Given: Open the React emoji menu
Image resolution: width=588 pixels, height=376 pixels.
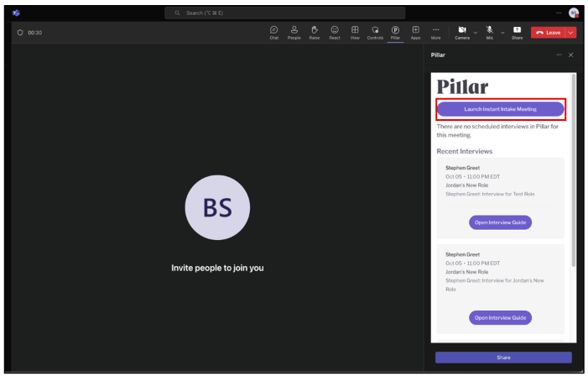Looking at the screenshot, I should (x=335, y=32).
